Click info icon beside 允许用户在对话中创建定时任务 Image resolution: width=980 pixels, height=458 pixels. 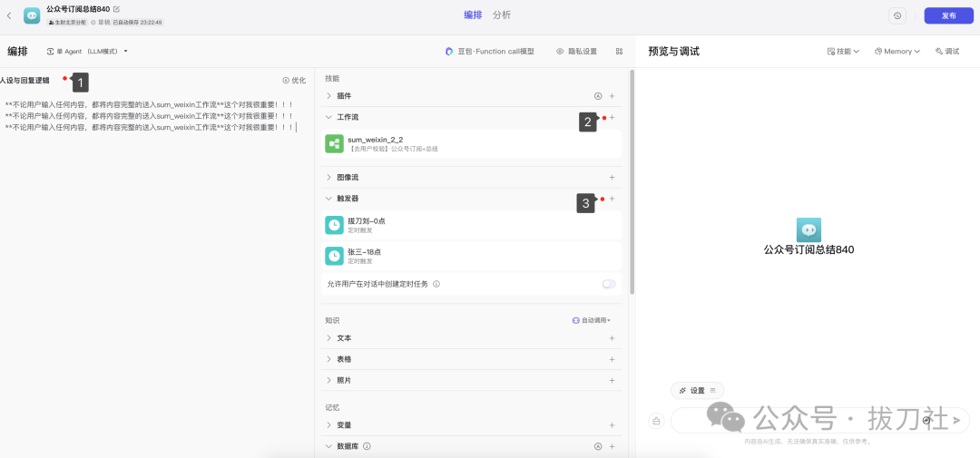click(436, 284)
